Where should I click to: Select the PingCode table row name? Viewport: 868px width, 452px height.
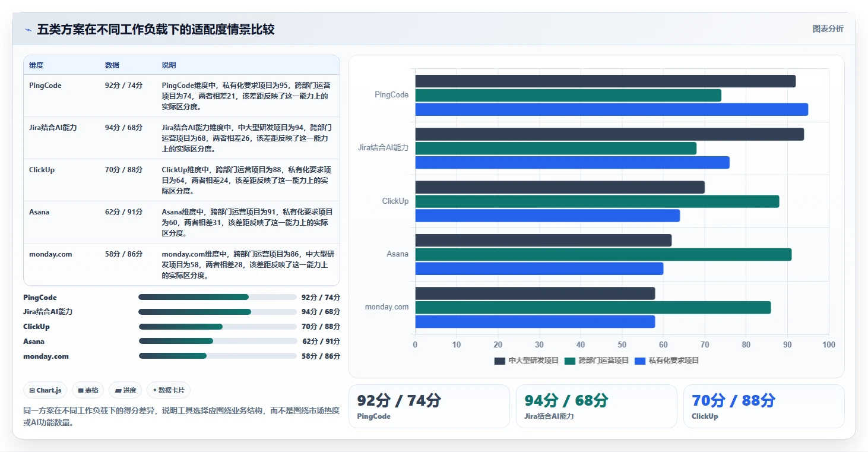coord(45,86)
